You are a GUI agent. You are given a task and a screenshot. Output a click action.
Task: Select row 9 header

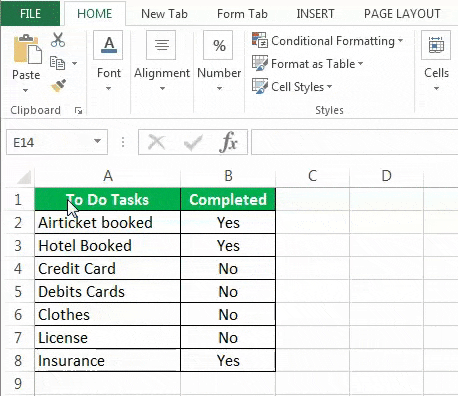point(18,384)
